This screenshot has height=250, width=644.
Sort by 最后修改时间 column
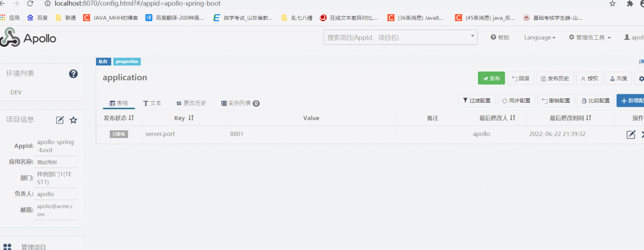pos(588,118)
